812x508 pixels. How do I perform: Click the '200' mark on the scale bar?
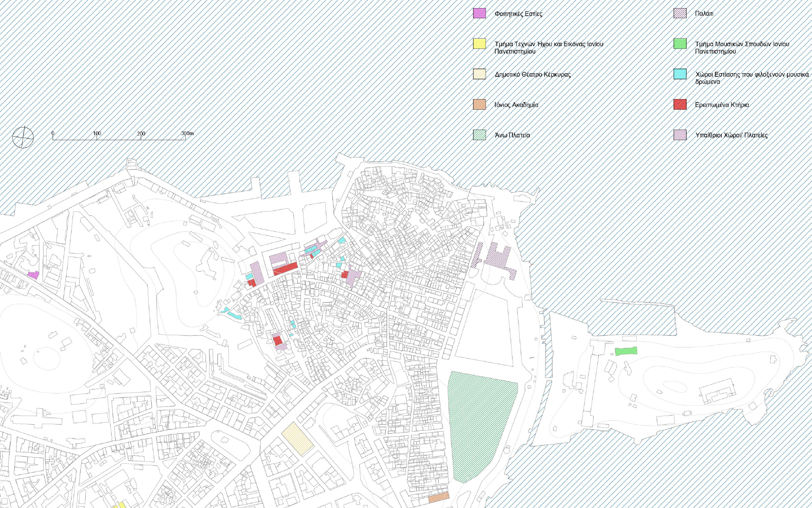(x=141, y=134)
